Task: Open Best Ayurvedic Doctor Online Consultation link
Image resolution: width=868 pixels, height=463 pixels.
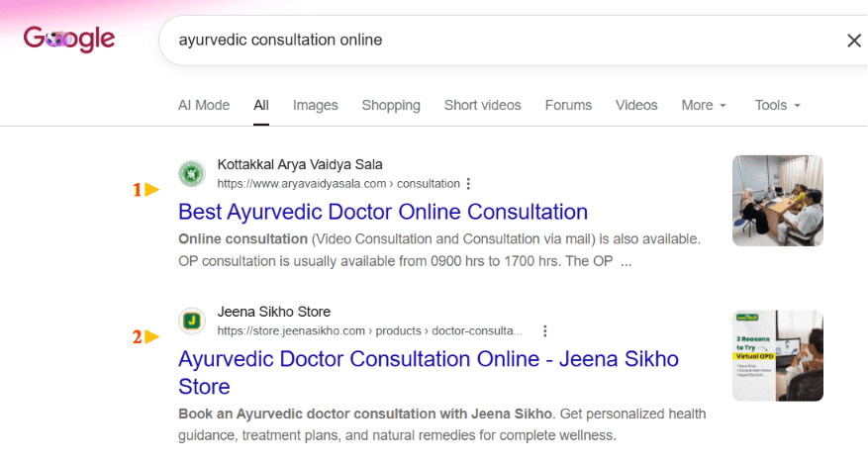Action: 383,212
